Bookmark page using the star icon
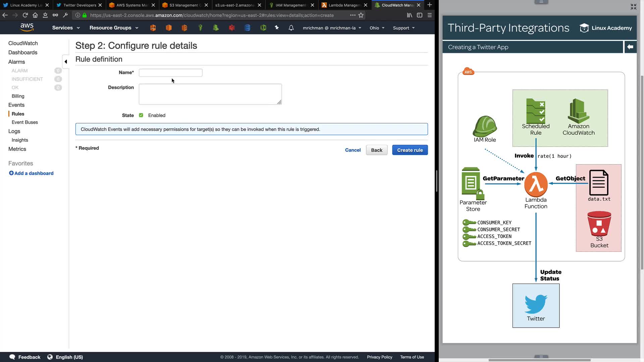The width and height of the screenshot is (644, 362). [x=361, y=15]
